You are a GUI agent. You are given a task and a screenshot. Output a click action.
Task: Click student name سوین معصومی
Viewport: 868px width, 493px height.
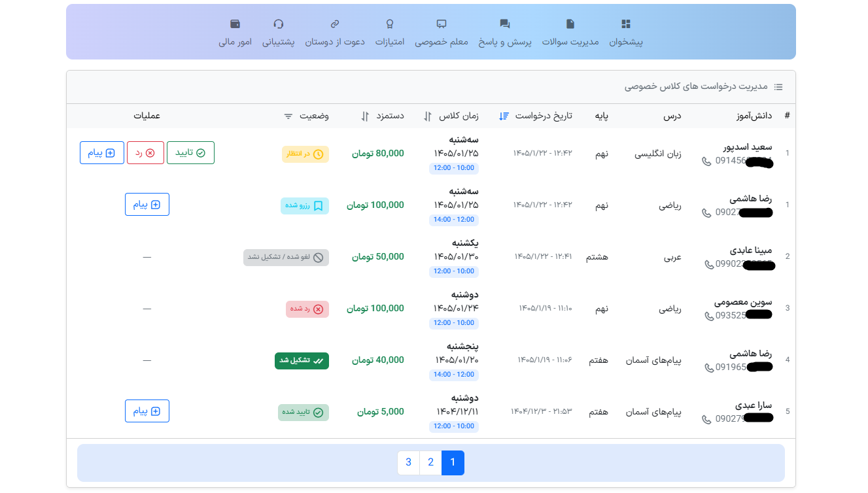pyautogui.click(x=743, y=302)
